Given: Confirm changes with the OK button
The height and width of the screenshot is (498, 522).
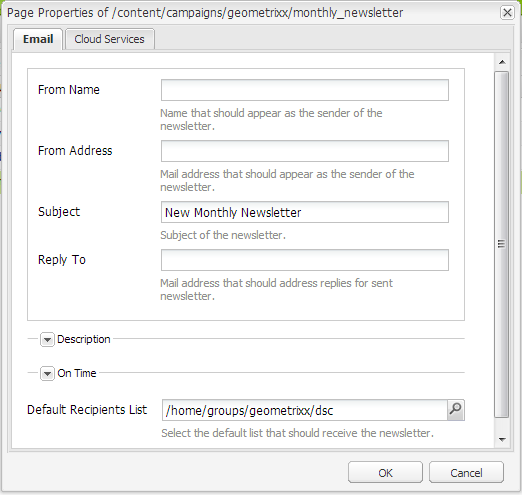Looking at the screenshot, I should (x=385, y=472).
